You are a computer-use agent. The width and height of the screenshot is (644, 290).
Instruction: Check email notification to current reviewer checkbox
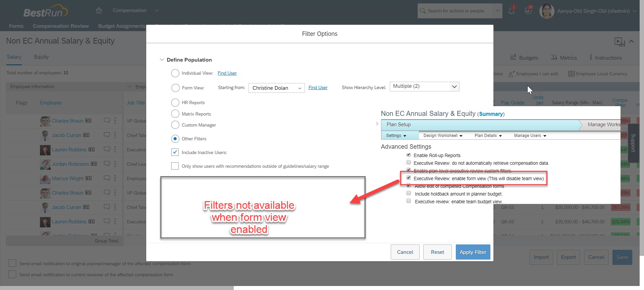click(x=12, y=274)
